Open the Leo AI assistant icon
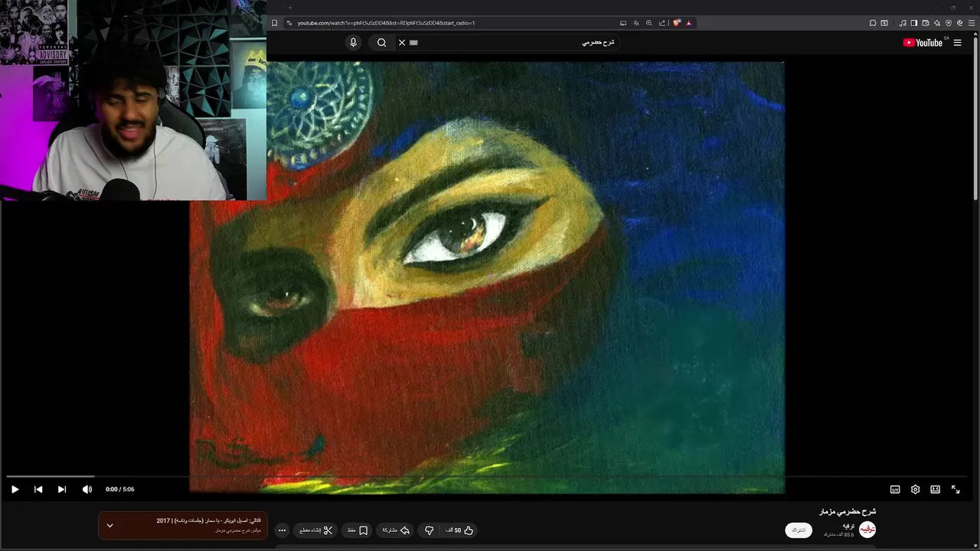This screenshot has width=980, height=551. click(x=937, y=23)
